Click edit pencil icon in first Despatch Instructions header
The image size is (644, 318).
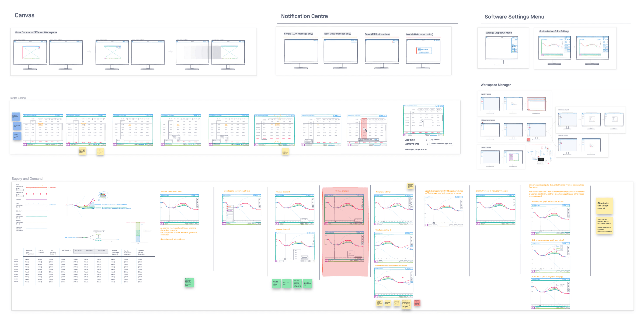pos(56,115)
